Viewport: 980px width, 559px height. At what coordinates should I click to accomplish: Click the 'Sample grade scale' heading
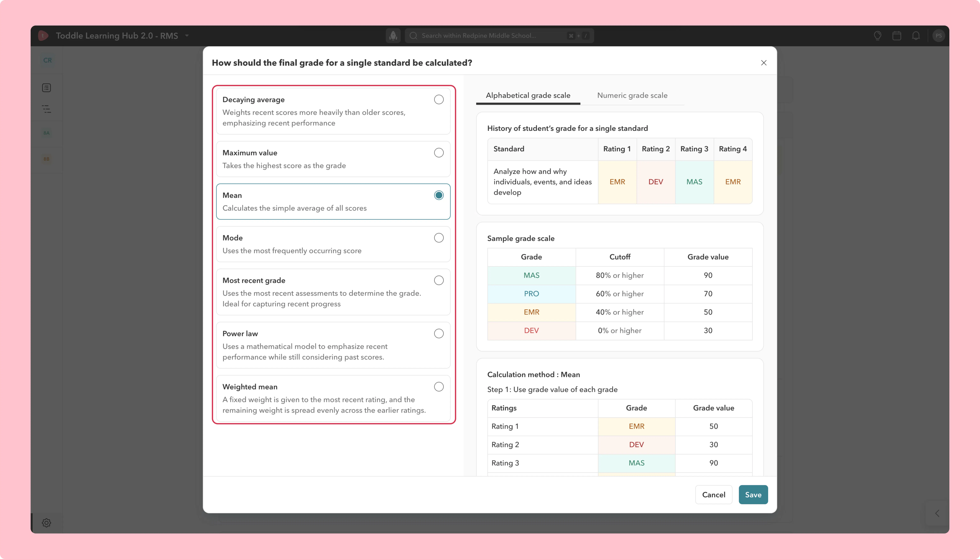click(521, 238)
